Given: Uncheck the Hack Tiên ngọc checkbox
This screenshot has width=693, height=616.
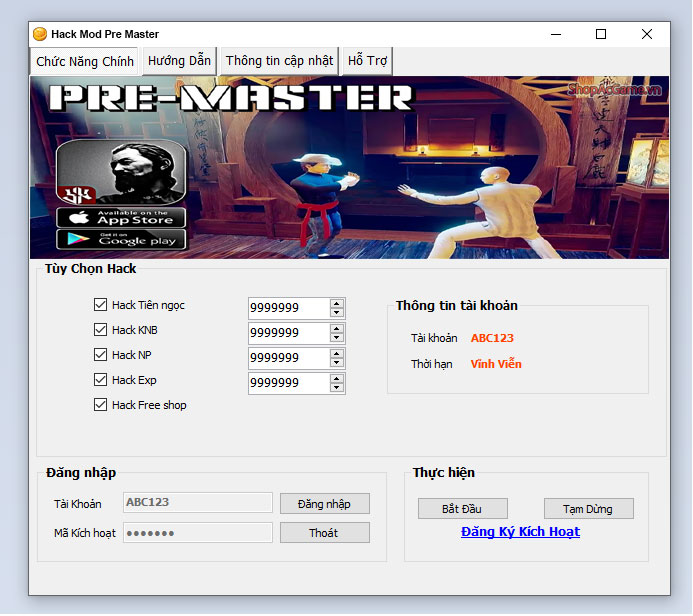Looking at the screenshot, I should 100,305.
